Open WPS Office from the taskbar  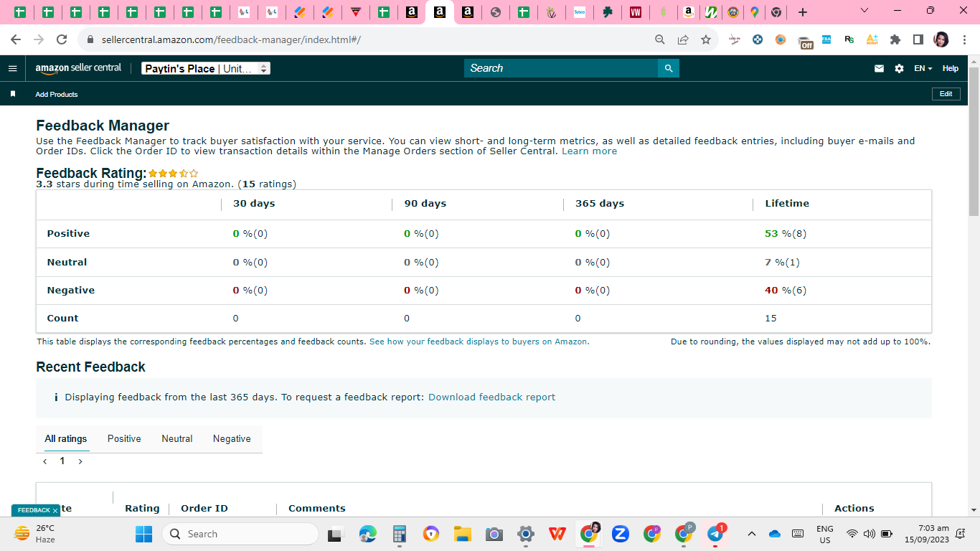[557, 534]
